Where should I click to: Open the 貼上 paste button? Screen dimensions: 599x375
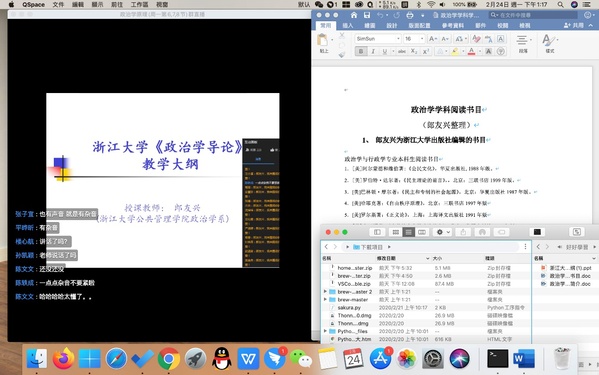point(324,43)
